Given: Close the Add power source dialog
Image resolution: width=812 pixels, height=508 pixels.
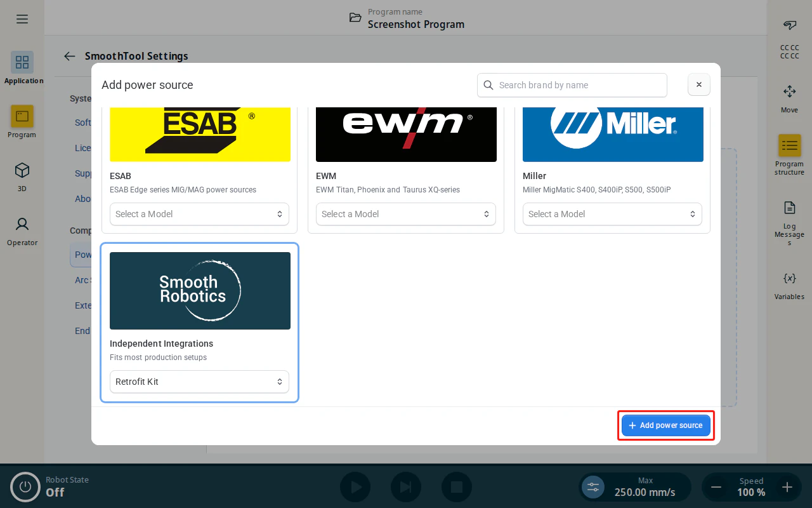Looking at the screenshot, I should point(699,84).
